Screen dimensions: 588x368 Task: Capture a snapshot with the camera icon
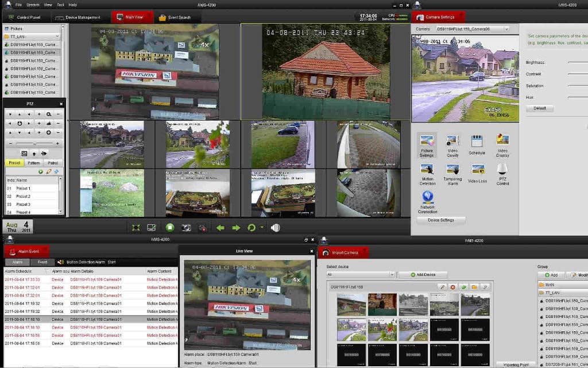tap(186, 228)
